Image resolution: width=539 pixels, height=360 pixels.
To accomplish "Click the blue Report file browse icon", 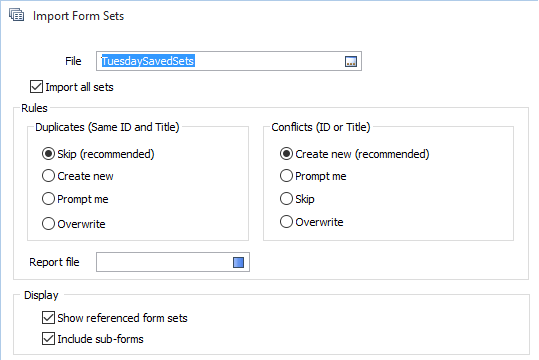I will pos(238,262).
